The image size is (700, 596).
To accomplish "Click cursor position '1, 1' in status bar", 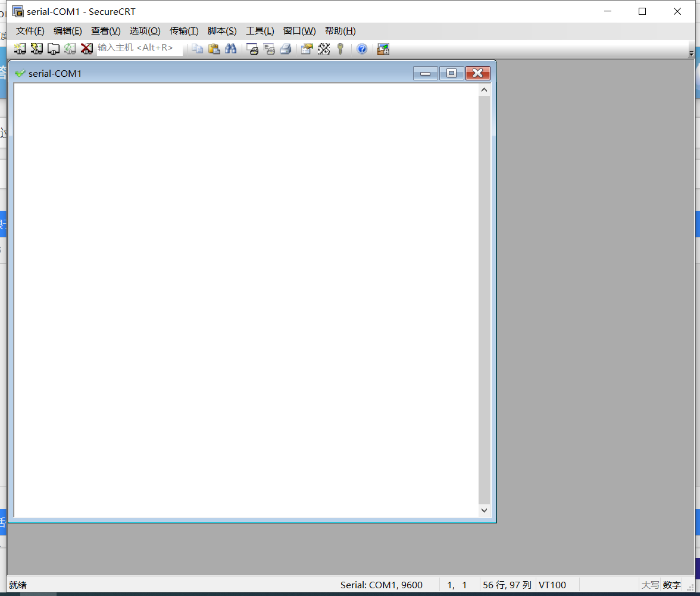I will click(457, 585).
